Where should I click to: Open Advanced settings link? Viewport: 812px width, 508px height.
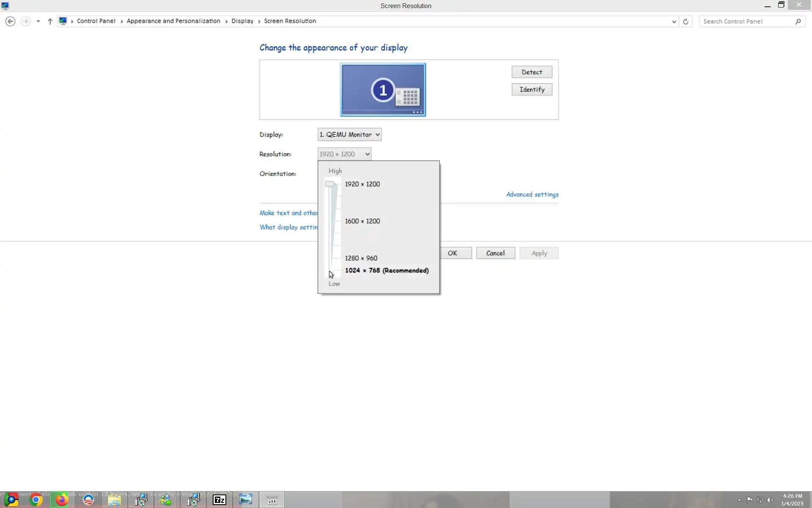(532, 194)
